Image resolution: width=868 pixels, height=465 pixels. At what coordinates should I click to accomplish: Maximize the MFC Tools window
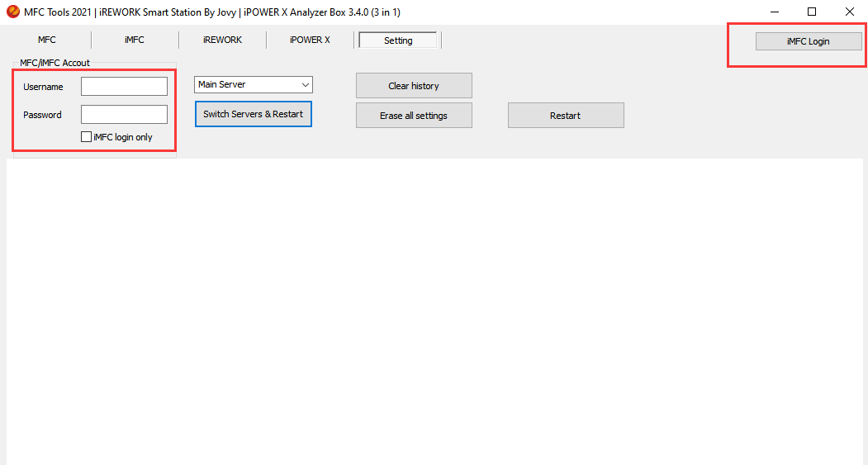pos(812,12)
